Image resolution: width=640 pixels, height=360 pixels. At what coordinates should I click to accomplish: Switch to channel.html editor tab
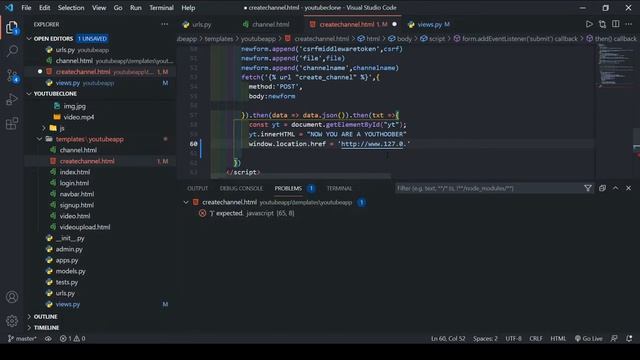pos(271,24)
